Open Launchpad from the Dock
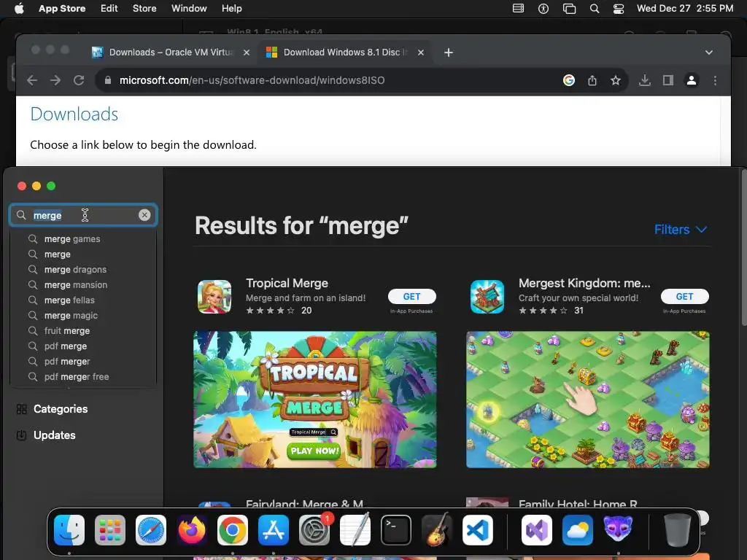 pyautogui.click(x=110, y=530)
